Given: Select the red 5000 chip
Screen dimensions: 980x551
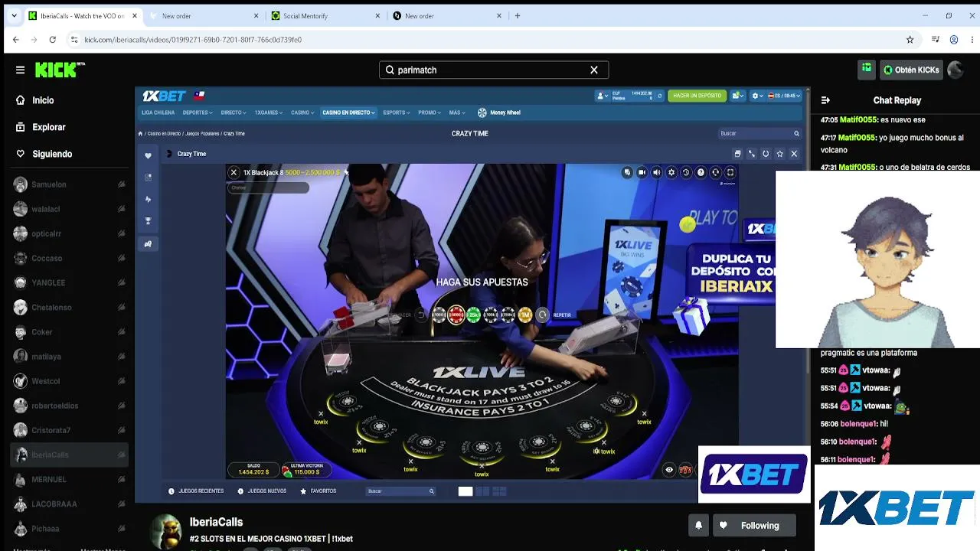Looking at the screenshot, I should tap(456, 315).
